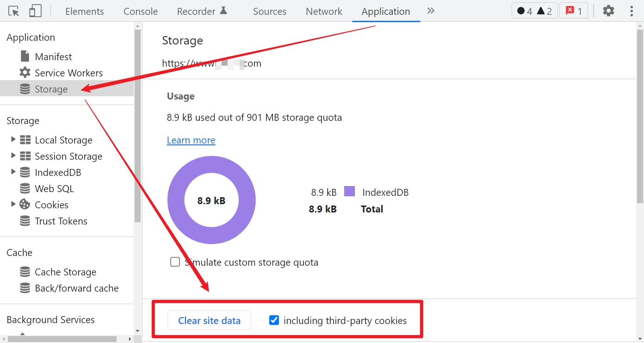Select the highlighted Storage sidebar item

[x=67, y=89]
